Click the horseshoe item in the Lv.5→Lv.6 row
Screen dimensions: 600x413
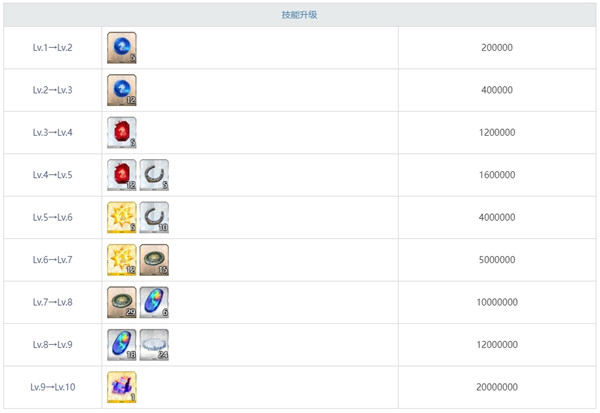154,218
